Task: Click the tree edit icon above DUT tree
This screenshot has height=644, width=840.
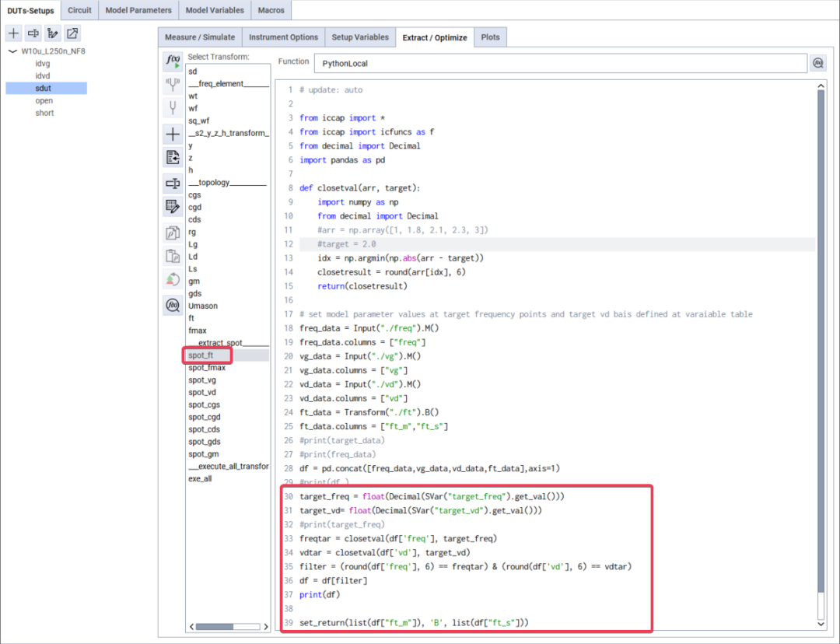Action: (x=53, y=33)
